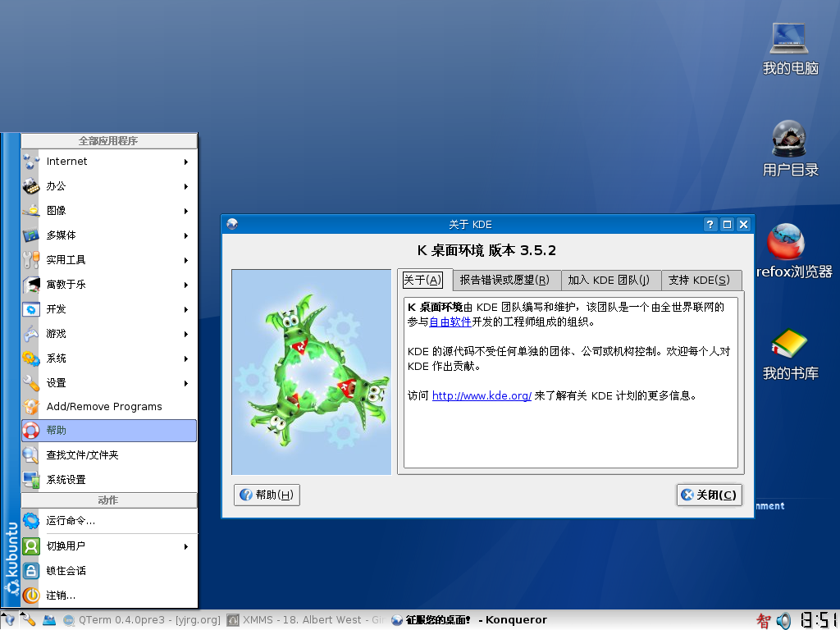Viewport: 840px width, 630px height.
Task: Click the 运行命令 gear icon
Action: [31, 520]
